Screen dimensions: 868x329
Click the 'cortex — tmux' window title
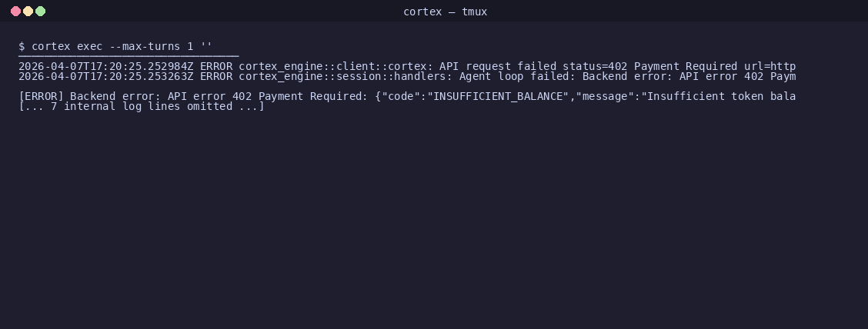pyautogui.click(x=445, y=12)
